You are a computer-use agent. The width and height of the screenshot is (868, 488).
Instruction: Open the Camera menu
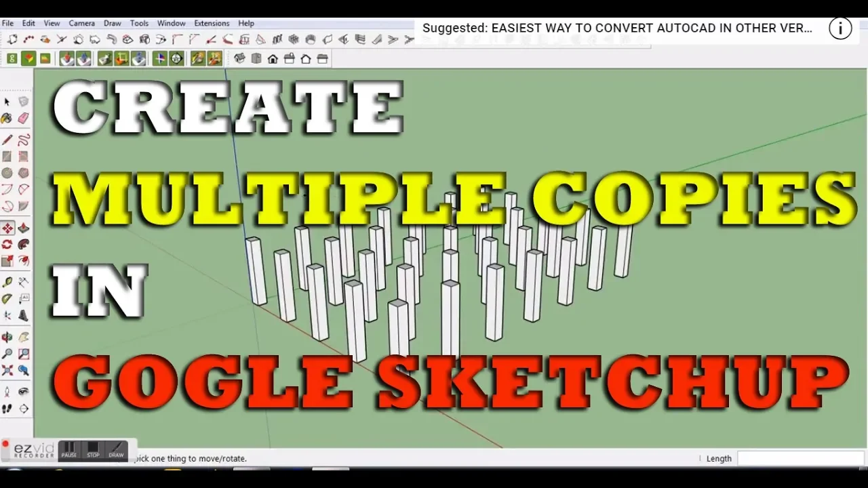point(82,23)
